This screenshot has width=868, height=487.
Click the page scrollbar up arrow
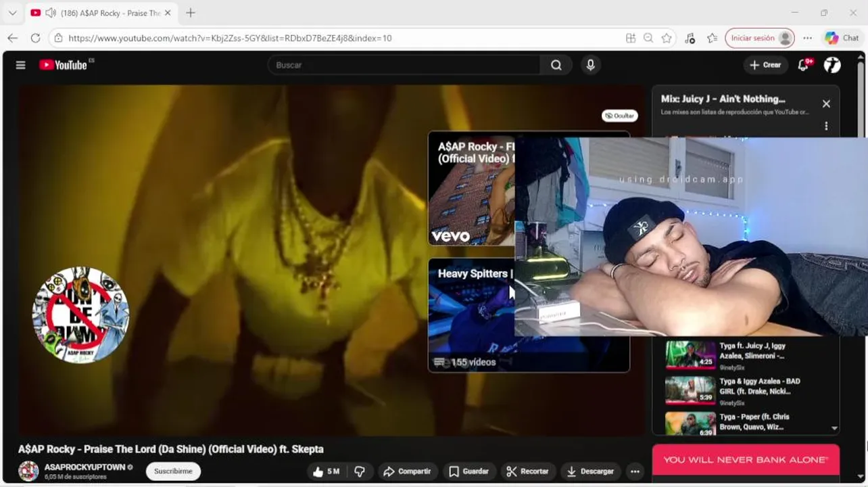pos(861,57)
